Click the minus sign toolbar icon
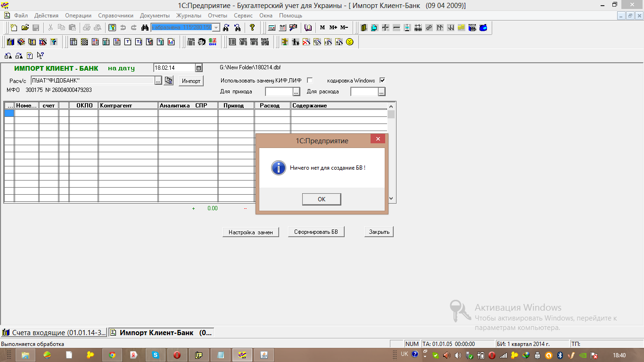The width and height of the screenshot is (644, 362). [396, 27]
